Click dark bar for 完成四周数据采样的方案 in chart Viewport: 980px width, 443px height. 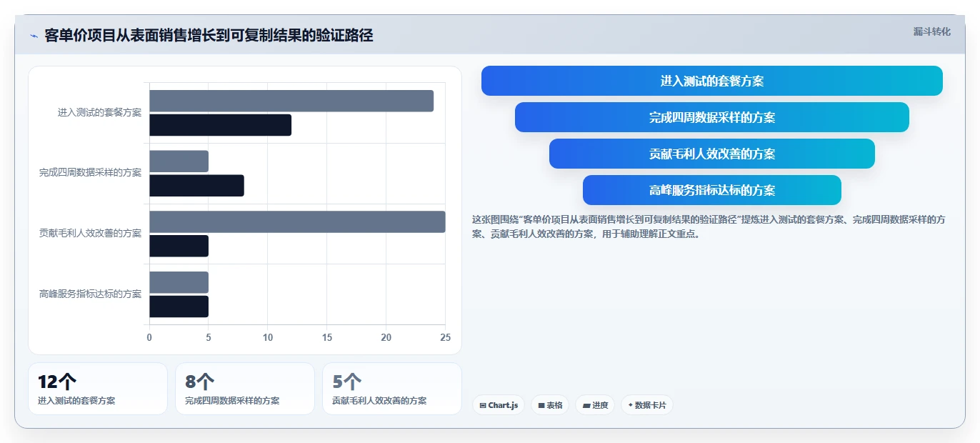coord(196,186)
